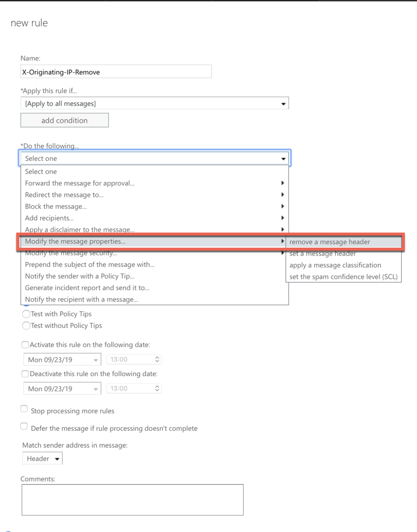Choose 'set the spam confidence level (SCL)'
The height and width of the screenshot is (532, 417).
coord(343,277)
